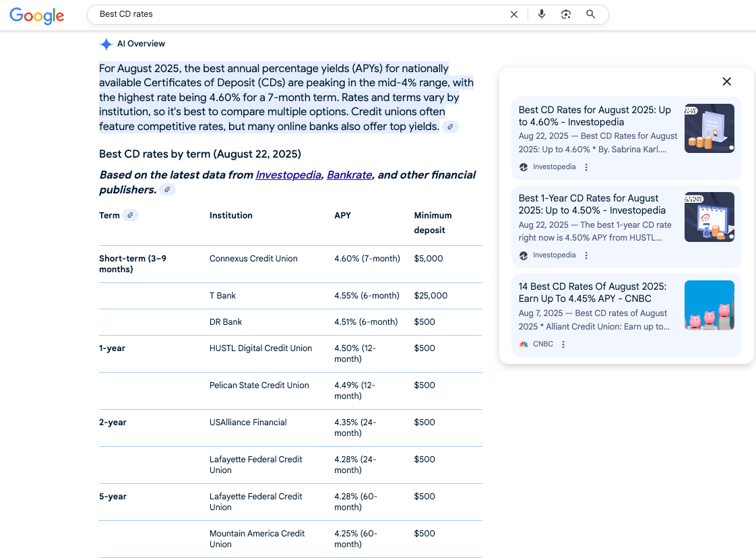Click '4.51% (6-month)' APY cell

click(366, 321)
